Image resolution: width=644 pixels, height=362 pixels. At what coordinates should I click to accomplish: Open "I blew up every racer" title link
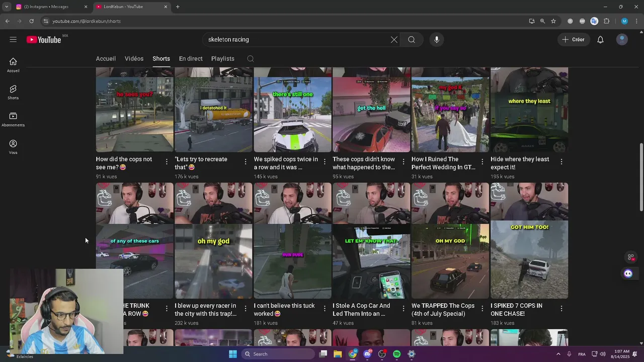point(206,310)
